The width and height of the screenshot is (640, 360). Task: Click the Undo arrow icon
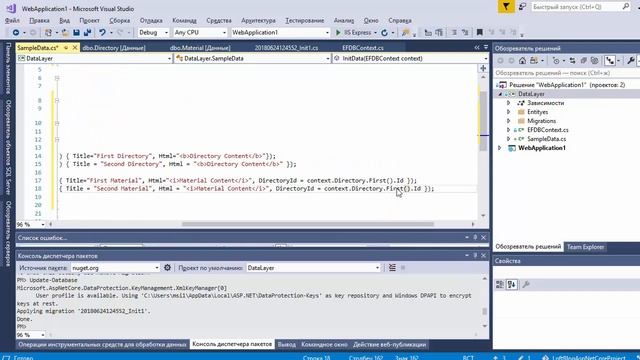click(102, 32)
